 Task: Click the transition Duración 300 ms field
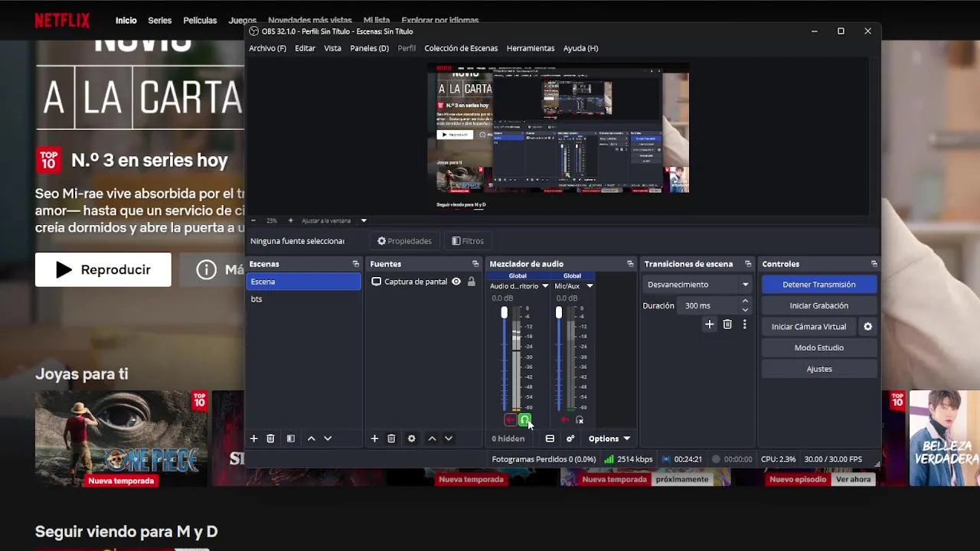coord(709,305)
